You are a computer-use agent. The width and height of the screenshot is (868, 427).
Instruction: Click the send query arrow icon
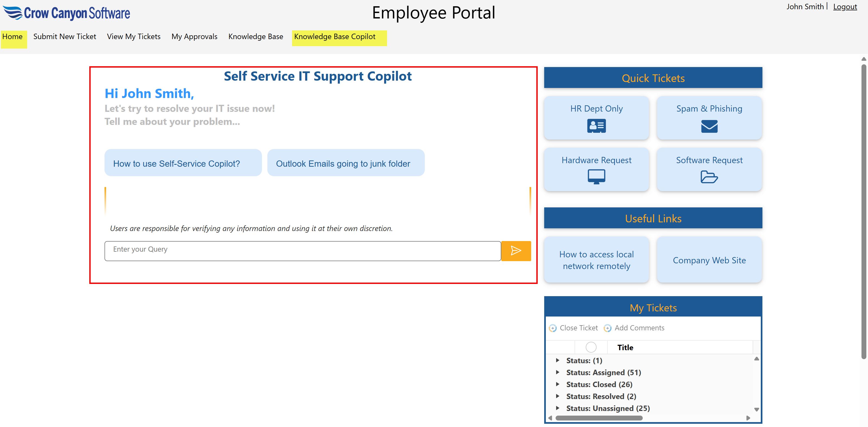click(516, 251)
